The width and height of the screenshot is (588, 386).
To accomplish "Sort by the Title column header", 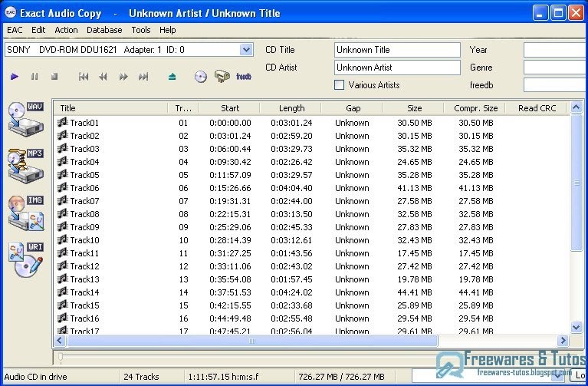I will pyautogui.click(x=110, y=108).
